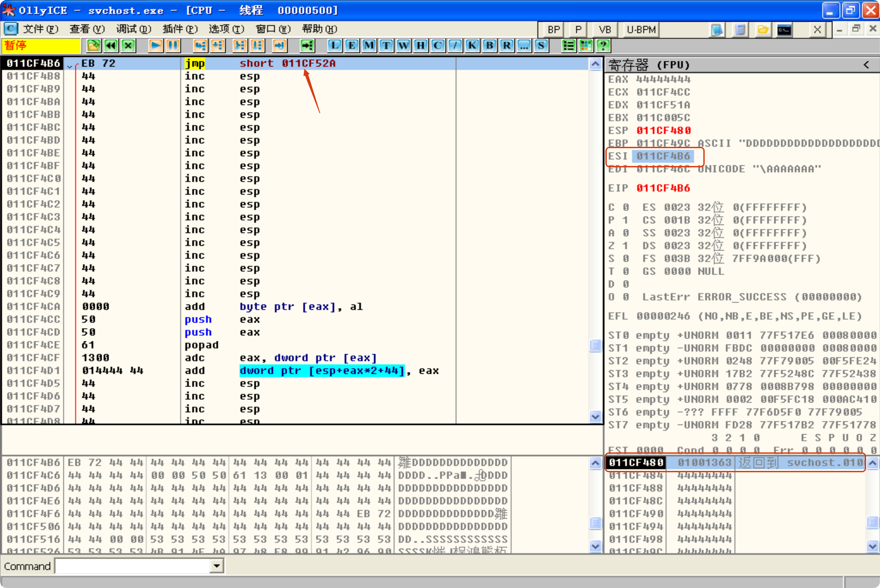Open the Command bar dropdown arrow
This screenshot has width=880, height=588.
pyautogui.click(x=217, y=566)
